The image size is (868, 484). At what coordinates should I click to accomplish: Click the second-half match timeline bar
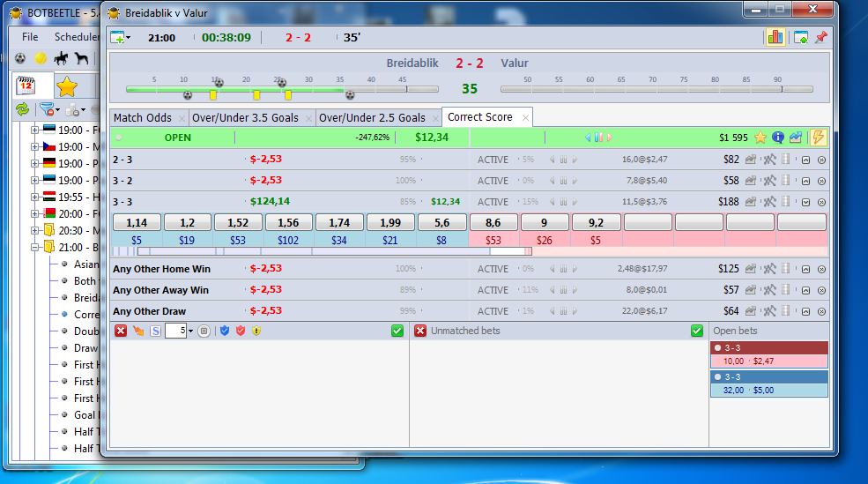click(657, 89)
